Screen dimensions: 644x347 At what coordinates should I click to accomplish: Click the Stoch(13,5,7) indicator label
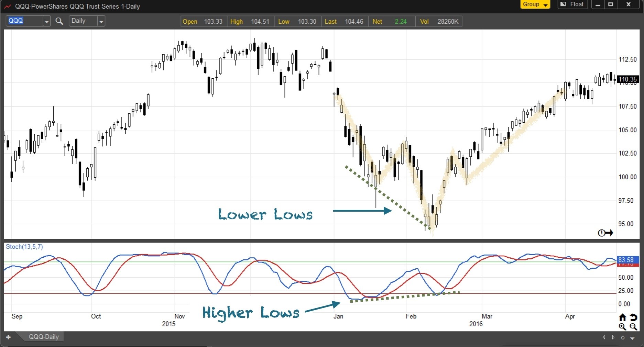tap(24, 247)
